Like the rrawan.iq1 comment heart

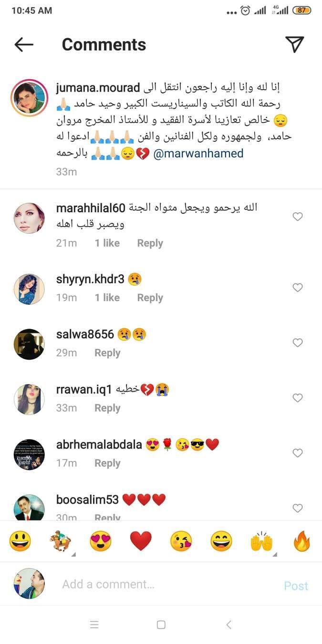297,398
